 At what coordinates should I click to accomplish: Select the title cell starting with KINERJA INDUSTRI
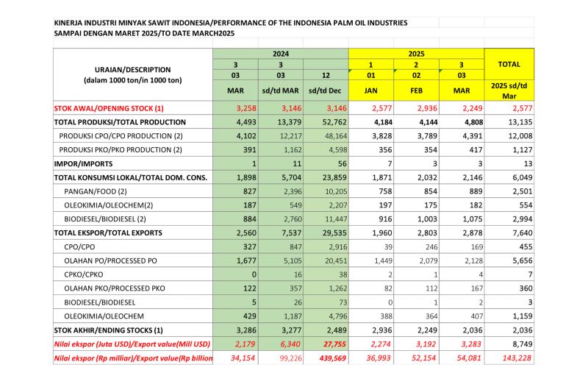click(230, 23)
